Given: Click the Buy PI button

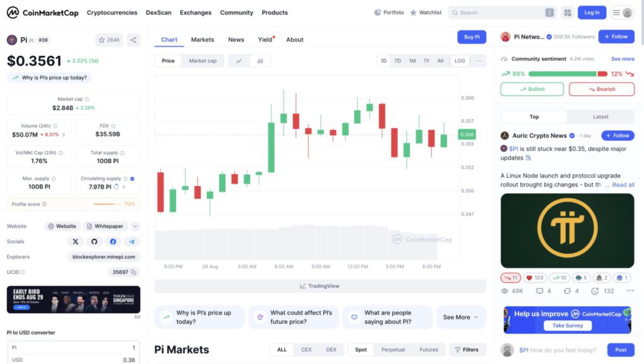Looking at the screenshot, I should point(472,37).
